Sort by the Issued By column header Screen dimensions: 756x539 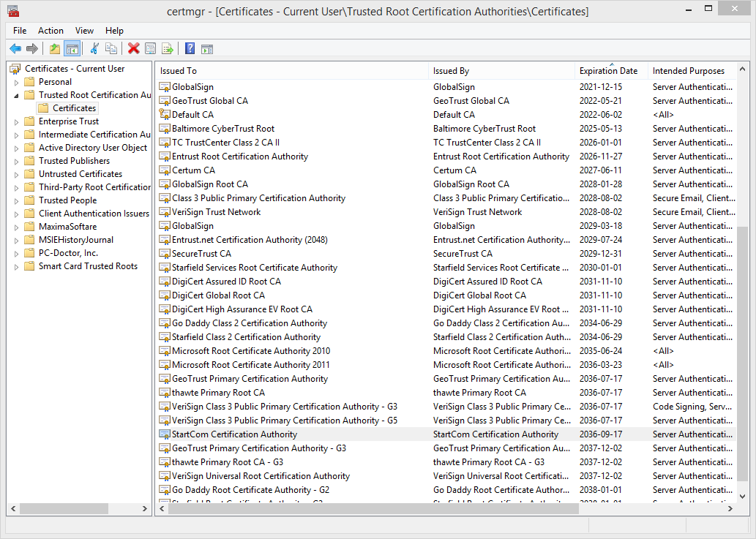click(x=501, y=71)
